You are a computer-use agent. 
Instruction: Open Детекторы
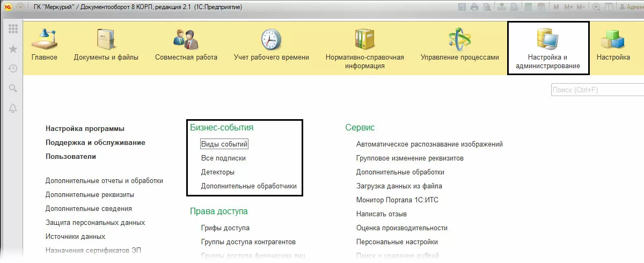click(217, 172)
